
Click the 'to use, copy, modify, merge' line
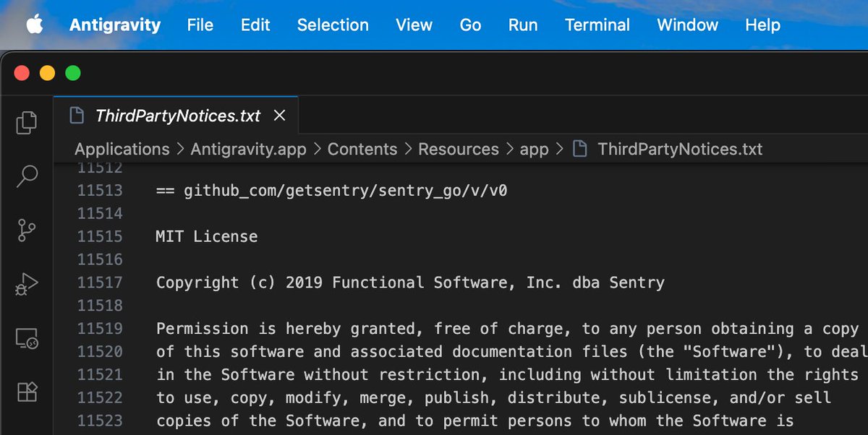(x=493, y=397)
